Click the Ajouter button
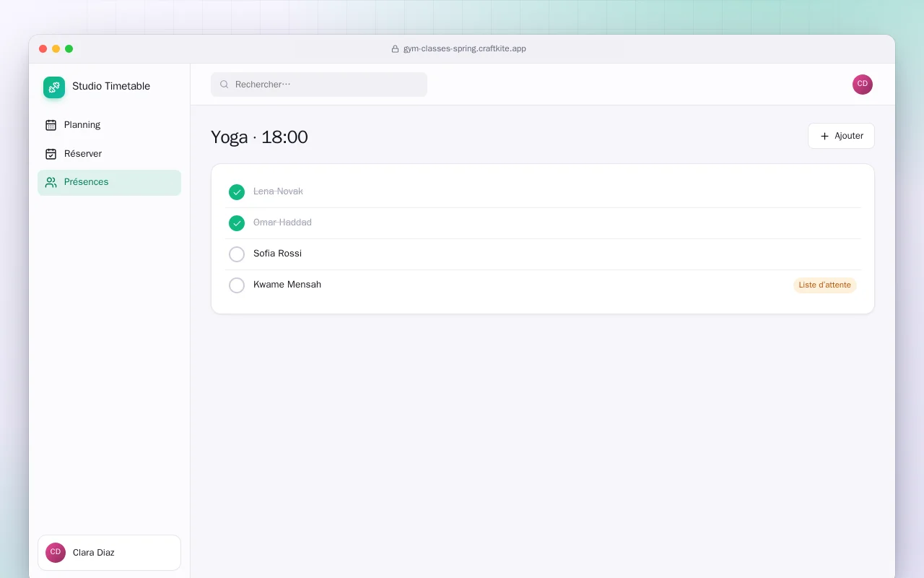This screenshot has width=924, height=578. pos(841,136)
